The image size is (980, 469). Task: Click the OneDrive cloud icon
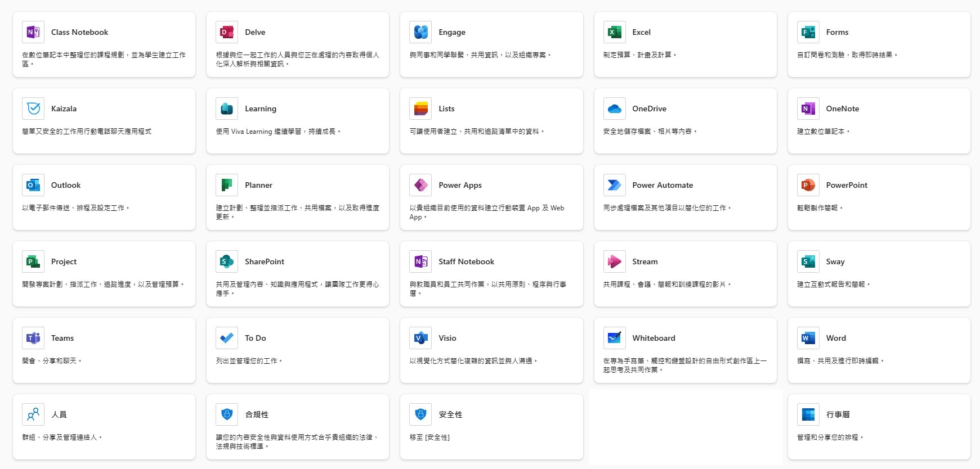[614, 109]
